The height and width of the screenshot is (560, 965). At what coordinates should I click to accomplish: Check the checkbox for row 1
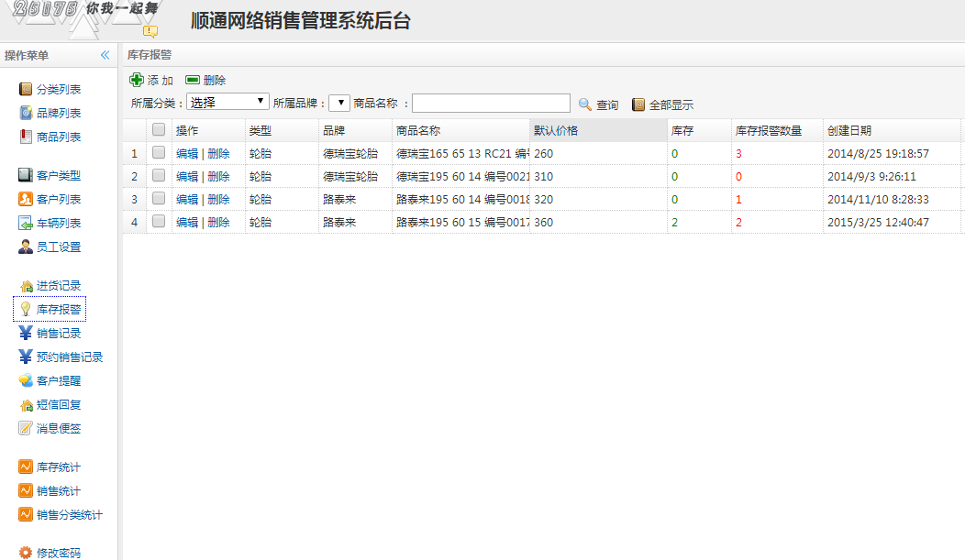click(159, 153)
